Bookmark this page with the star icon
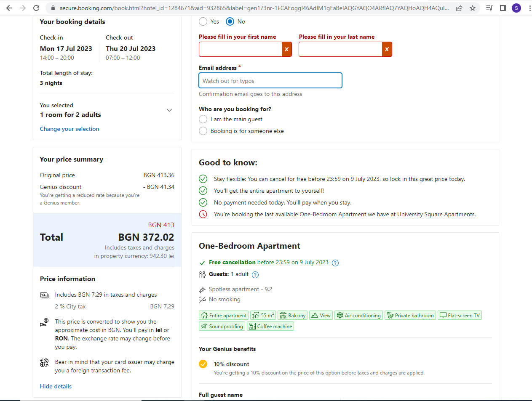 473,8
